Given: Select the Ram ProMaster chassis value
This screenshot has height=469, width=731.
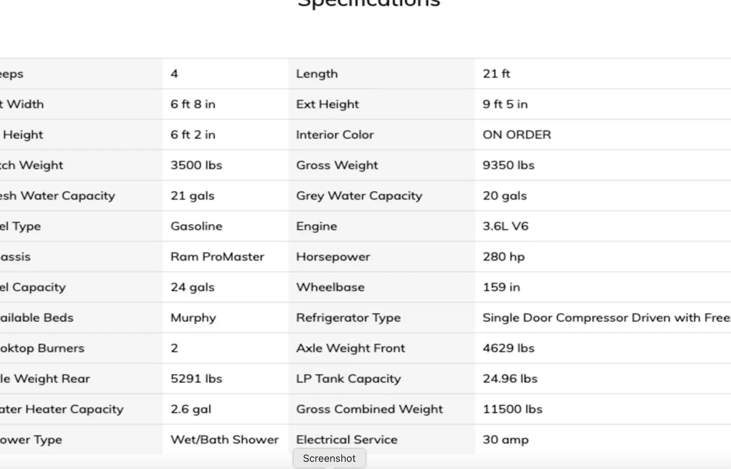Looking at the screenshot, I should (217, 257).
